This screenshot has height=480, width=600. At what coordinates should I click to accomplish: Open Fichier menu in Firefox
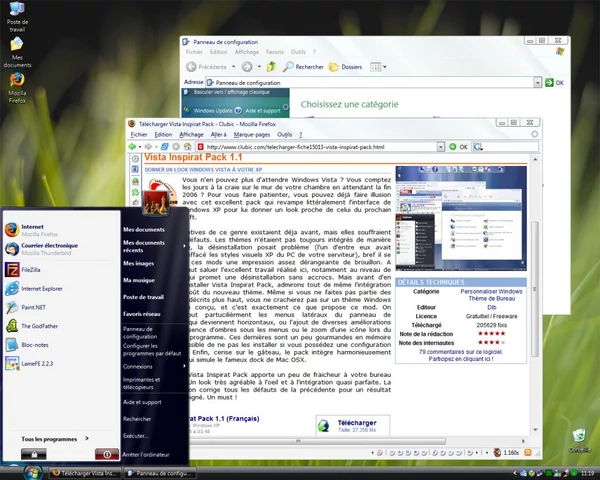coord(139,134)
